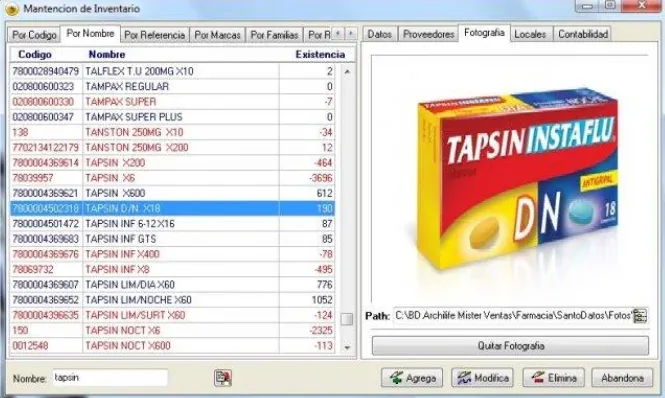The height and width of the screenshot is (398, 665).
Task: Select the TAPSIN LIM/NOCHE X60 row
Action: [x=172, y=300]
